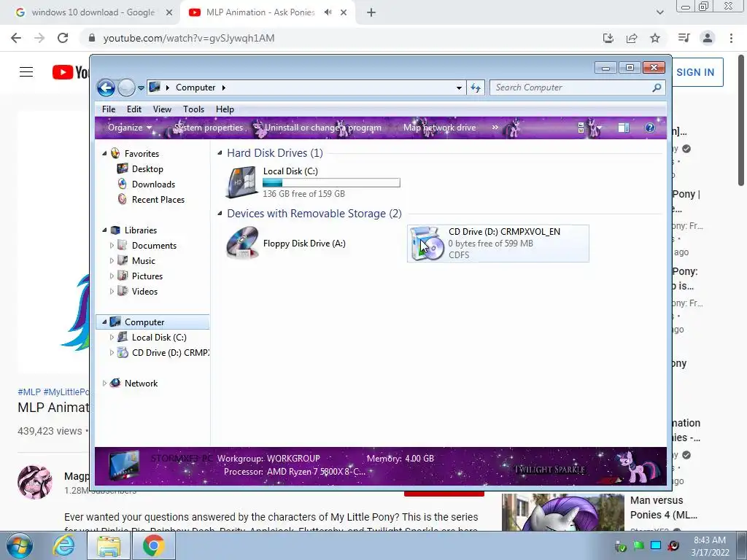Select Computer in the navigation tree
Image resolution: width=747 pixels, height=560 pixels.
tap(144, 322)
